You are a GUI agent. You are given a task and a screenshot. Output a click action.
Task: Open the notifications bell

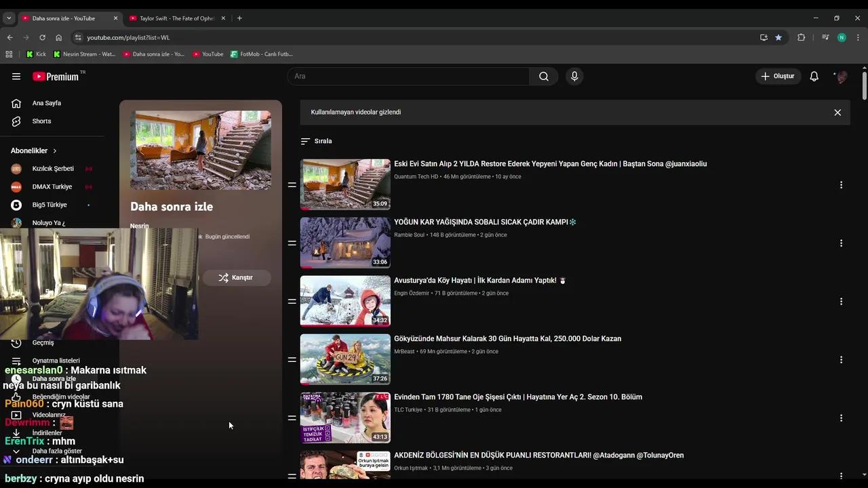pos(814,76)
